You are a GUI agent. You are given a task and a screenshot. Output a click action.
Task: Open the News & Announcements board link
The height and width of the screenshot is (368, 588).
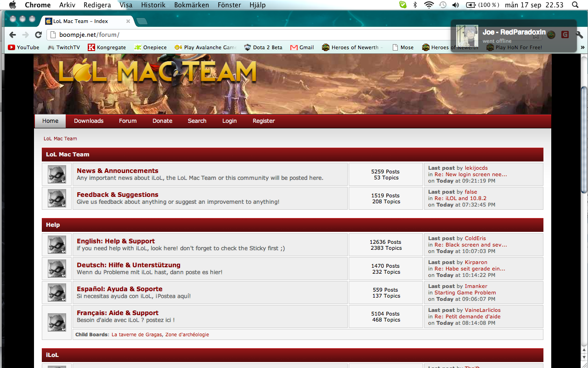point(118,171)
